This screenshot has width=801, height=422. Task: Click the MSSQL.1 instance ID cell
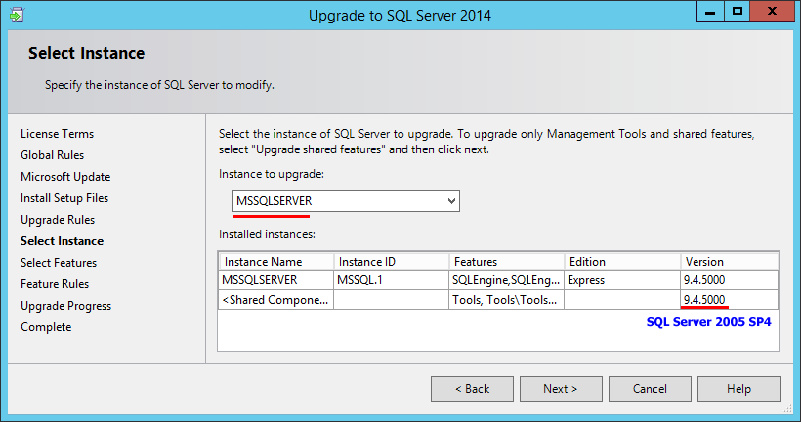tap(391, 280)
